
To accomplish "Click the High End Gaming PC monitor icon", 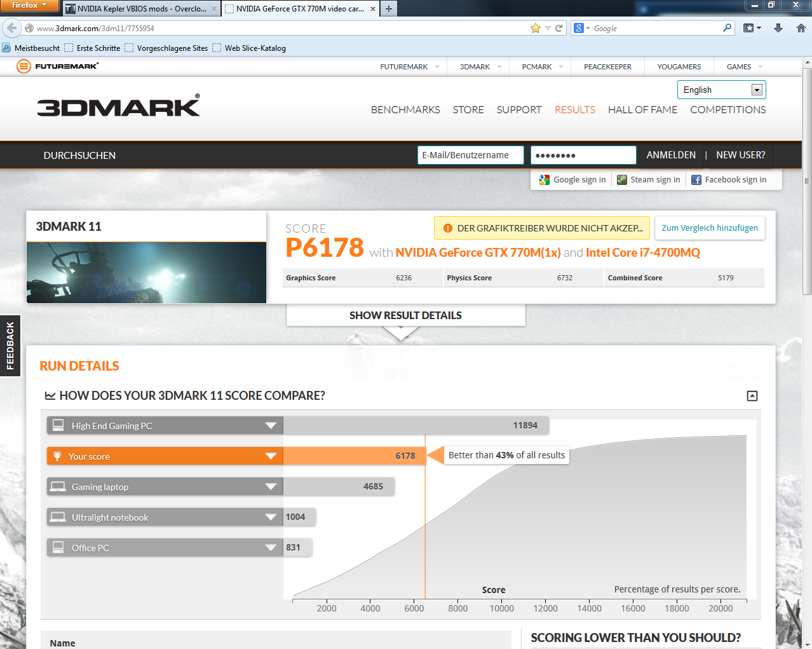I will pyautogui.click(x=58, y=425).
